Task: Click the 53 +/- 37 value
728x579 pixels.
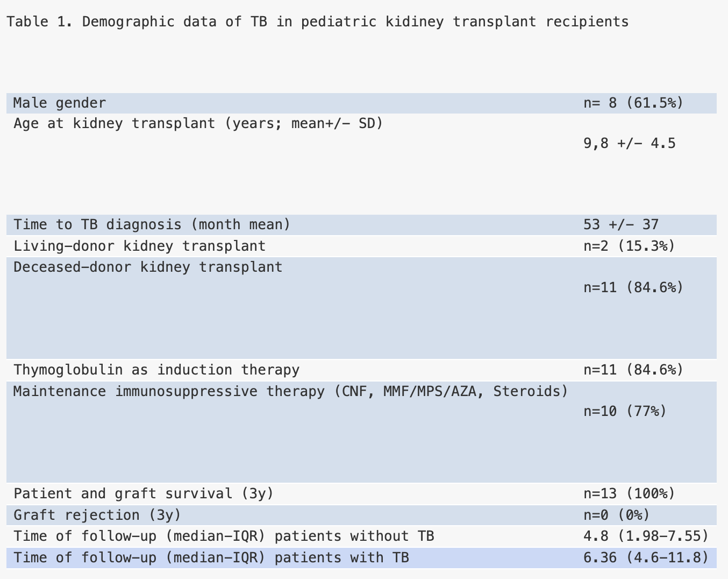Action: point(621,225)
